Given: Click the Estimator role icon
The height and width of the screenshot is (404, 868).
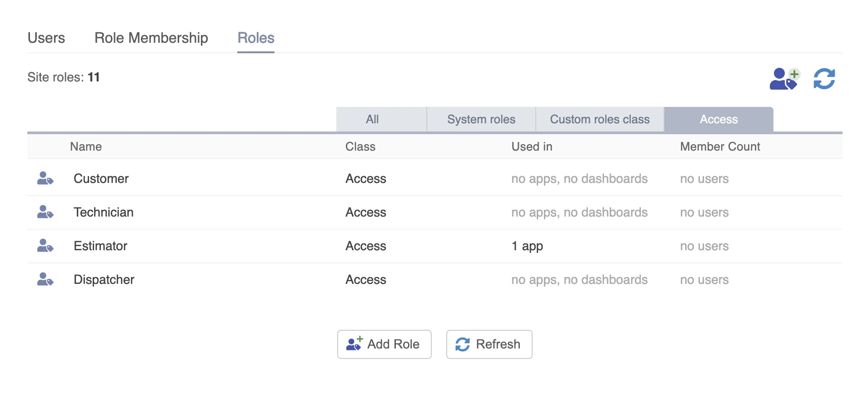Looking at the screenshot, I should (x=45, y=246).
